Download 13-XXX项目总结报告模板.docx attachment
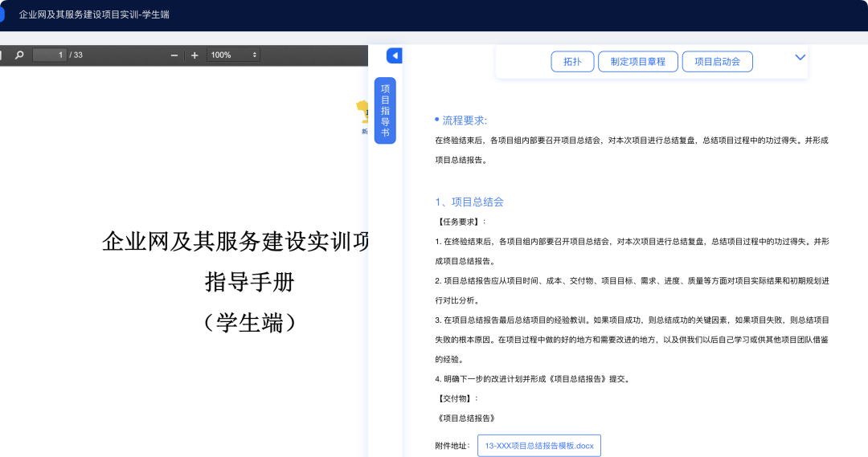Image resolution: width=868 pixels, height=457 pixels. 539,446
